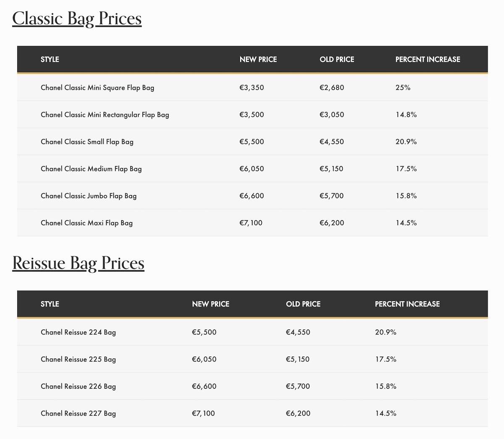Click the STYLE header in the Reissue table
Screen dimensions: 504x439
(x=50, y=304)
